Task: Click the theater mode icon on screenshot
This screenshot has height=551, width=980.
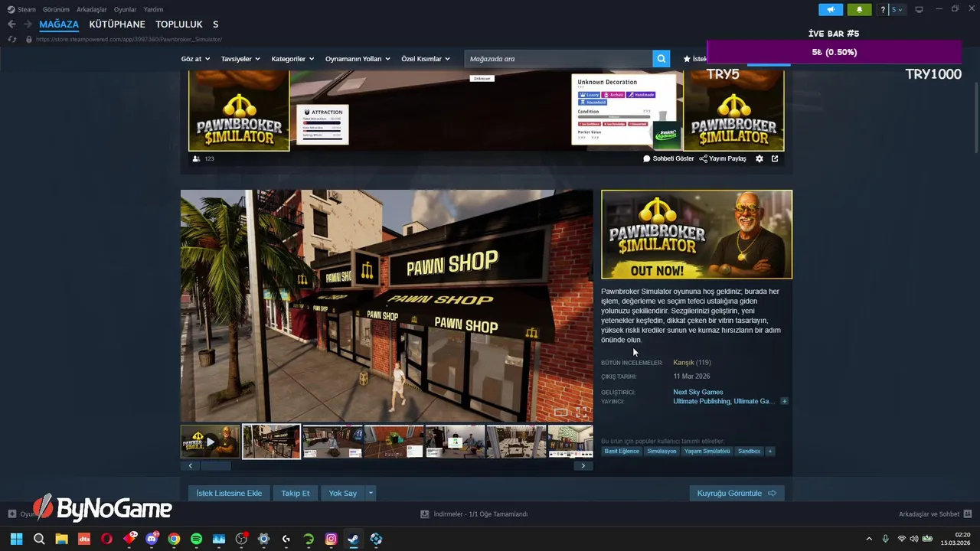Action: tap(561, 412)
